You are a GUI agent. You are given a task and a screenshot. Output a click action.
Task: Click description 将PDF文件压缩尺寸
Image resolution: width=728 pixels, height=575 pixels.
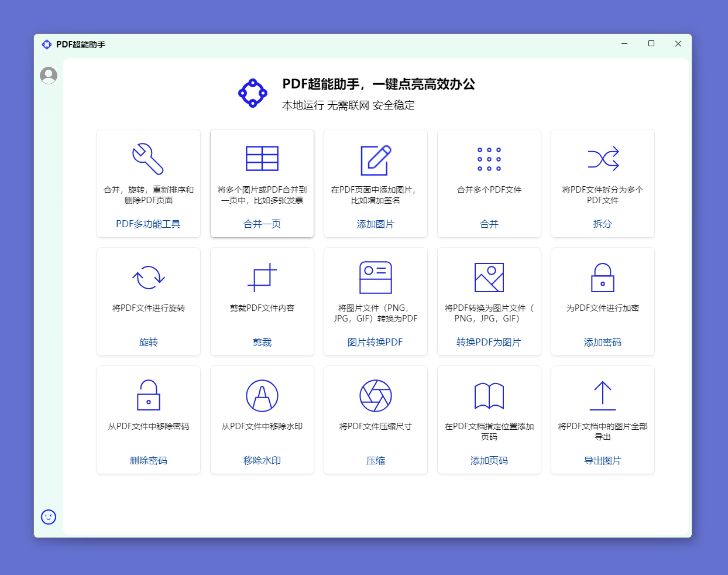(x=376, y=426)
